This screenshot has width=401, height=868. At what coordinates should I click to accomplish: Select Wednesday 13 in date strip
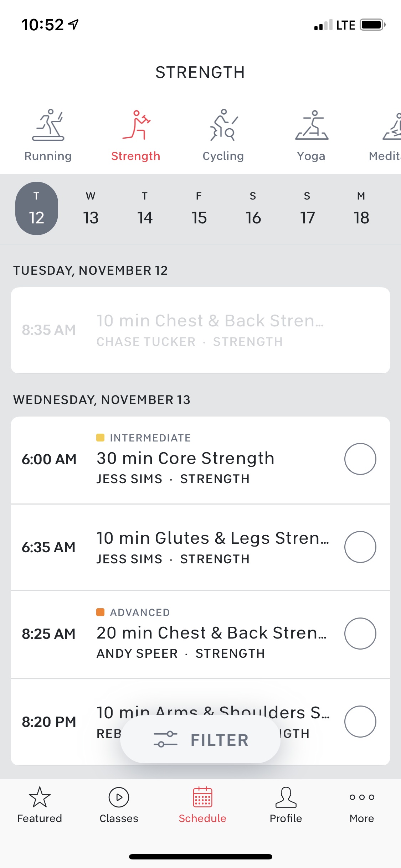91,209
